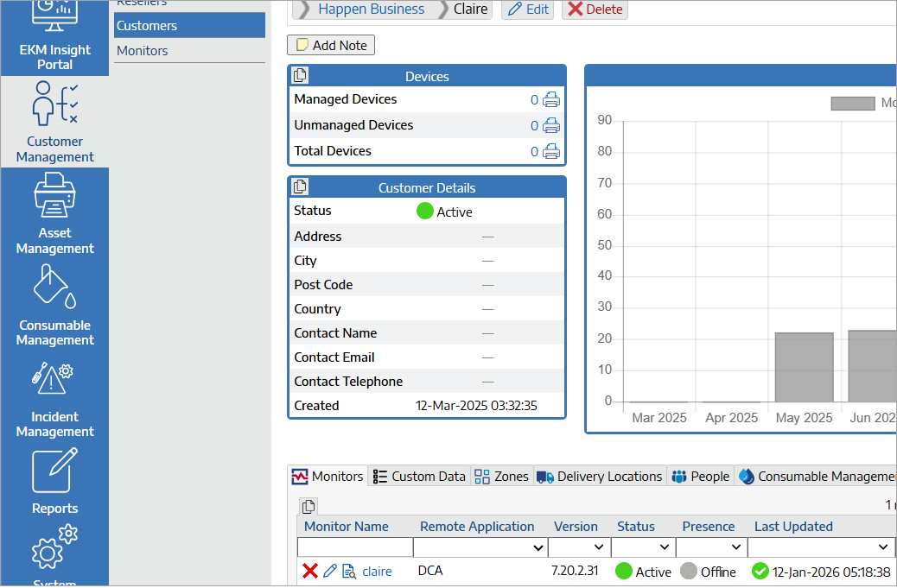Click the copy icon on Customer Details panel
This screenshot has height=588, width=897.
(300, 187)
